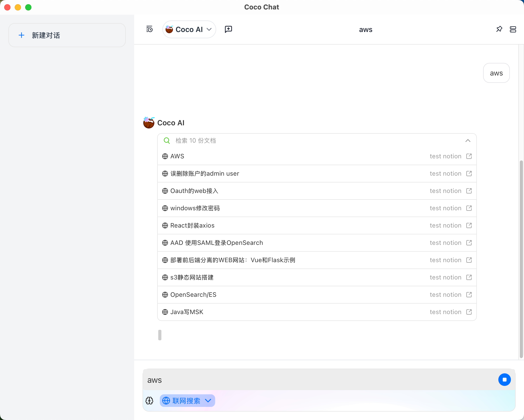Open external link for React封装axios
524x420 pixels.
469,225
